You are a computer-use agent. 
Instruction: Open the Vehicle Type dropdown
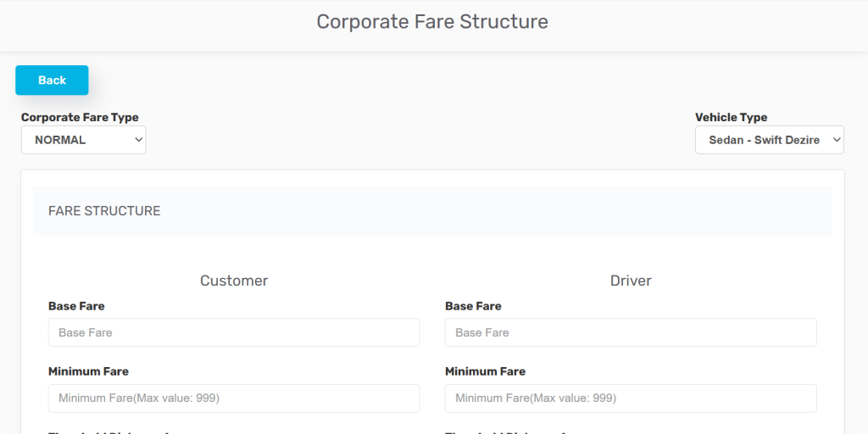coord(769,140)
